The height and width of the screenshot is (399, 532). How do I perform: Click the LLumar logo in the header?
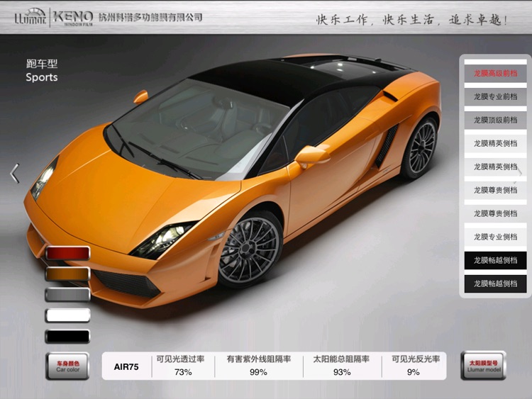click(x=31, y=16)
